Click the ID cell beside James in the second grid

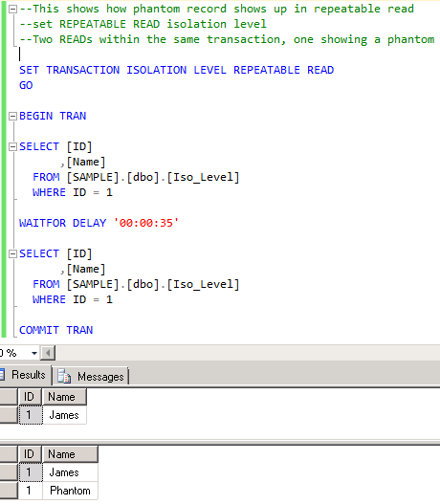point(31,472)
